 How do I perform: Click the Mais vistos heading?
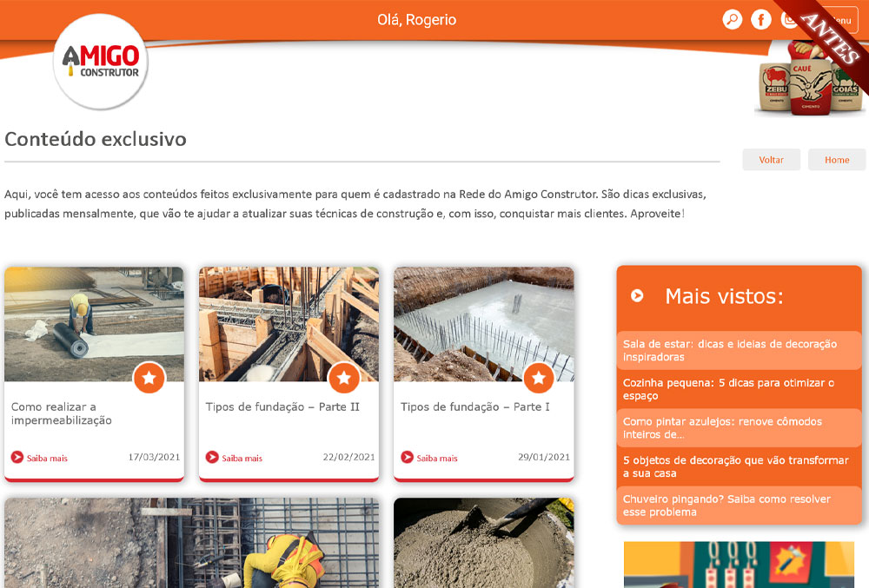725,296
